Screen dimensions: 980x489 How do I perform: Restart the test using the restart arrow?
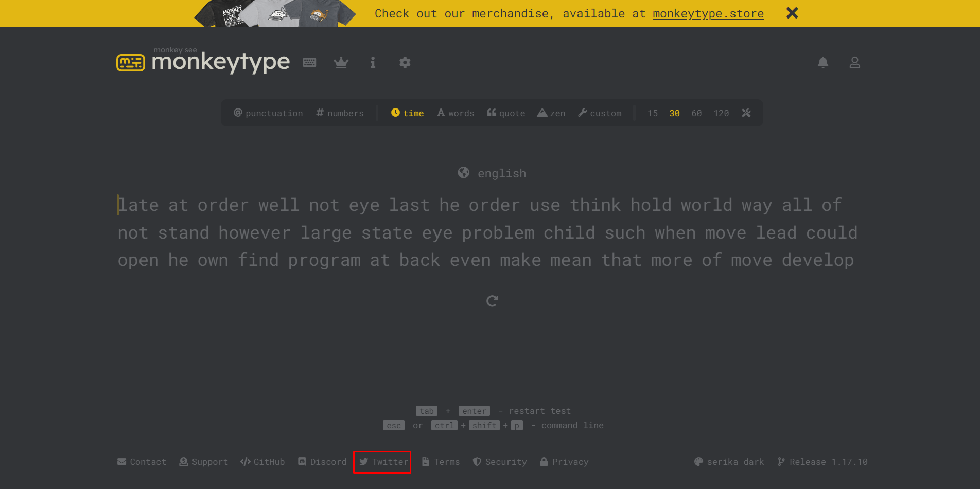click(x=492, y=300)
